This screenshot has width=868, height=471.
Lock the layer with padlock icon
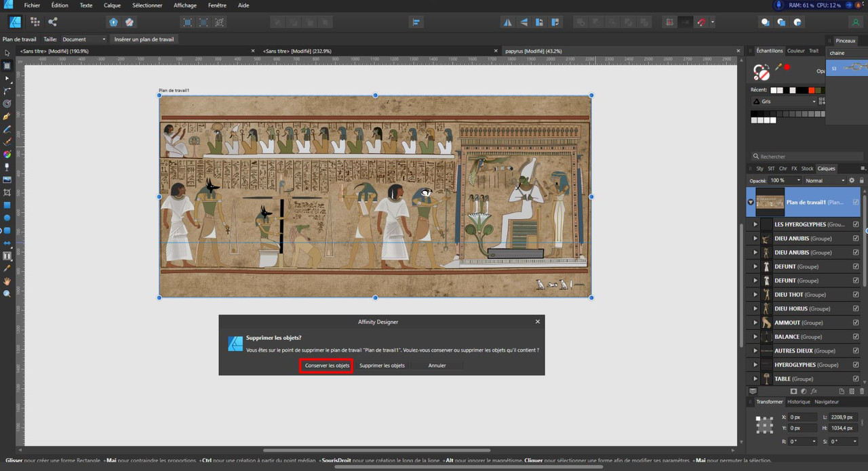pyautogui.click(x=861, y=180)
